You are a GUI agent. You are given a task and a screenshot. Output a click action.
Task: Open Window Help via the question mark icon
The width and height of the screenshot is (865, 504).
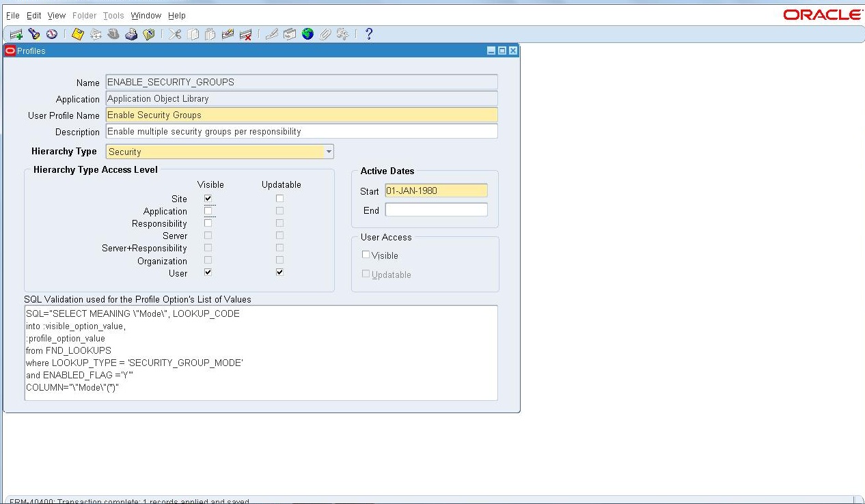369,33
